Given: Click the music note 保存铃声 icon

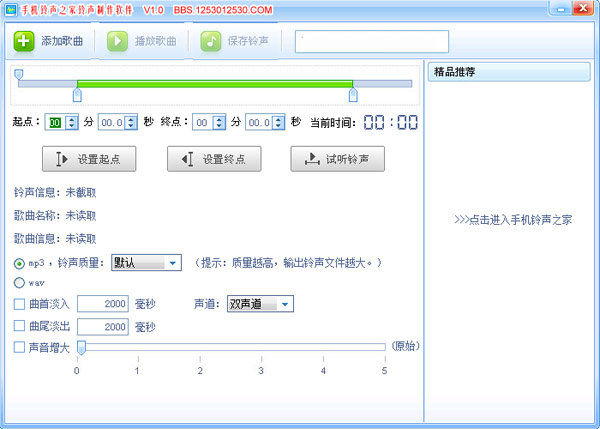Looking at the screenshot, I should 210,41.
